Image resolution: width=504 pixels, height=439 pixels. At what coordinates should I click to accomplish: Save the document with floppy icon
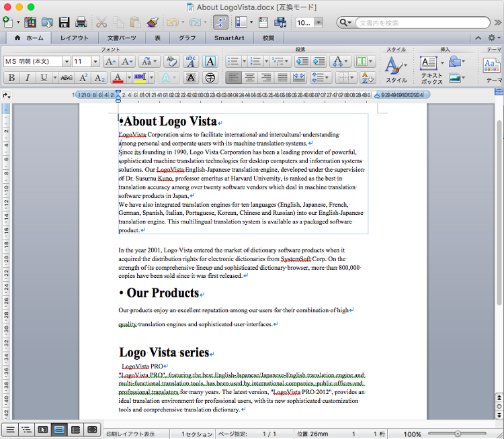pos(64,22)
